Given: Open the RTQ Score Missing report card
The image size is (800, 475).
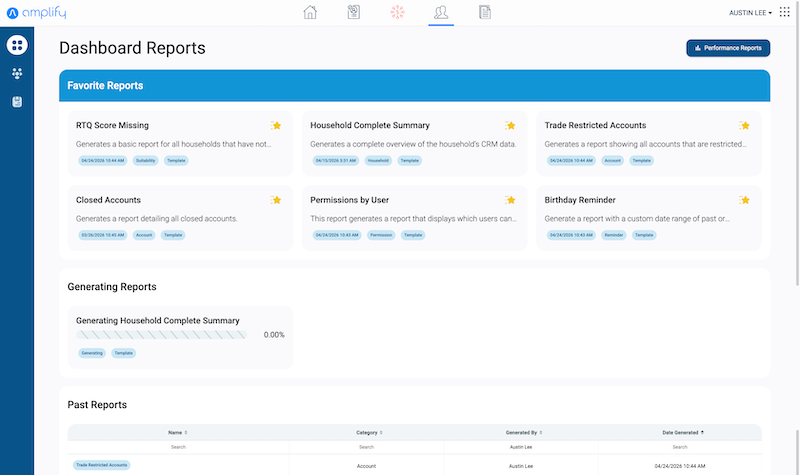Looking at the screenshot, I should tap(180, 143).
